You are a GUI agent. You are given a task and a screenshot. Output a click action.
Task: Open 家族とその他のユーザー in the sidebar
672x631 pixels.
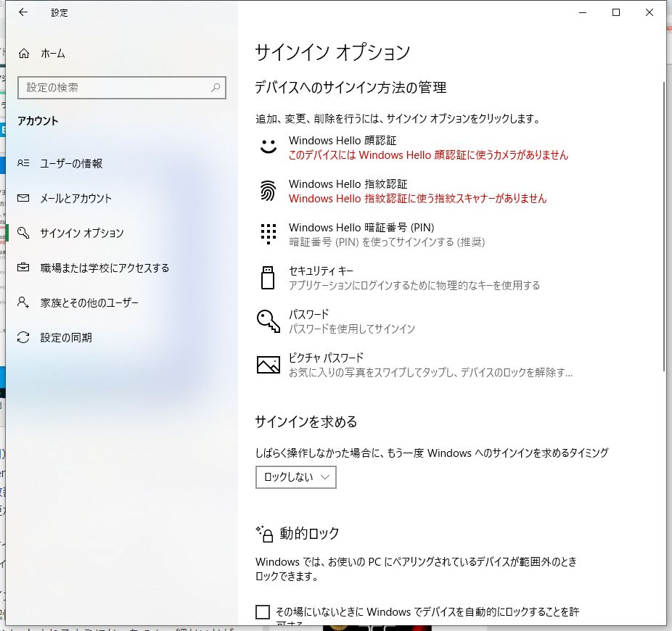point(122,302)
